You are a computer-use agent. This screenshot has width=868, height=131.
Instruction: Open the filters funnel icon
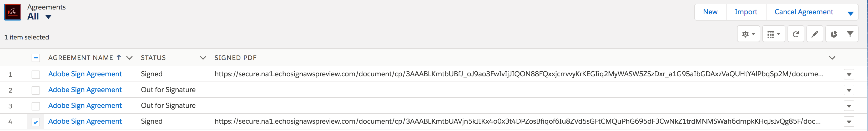[850, 34]
